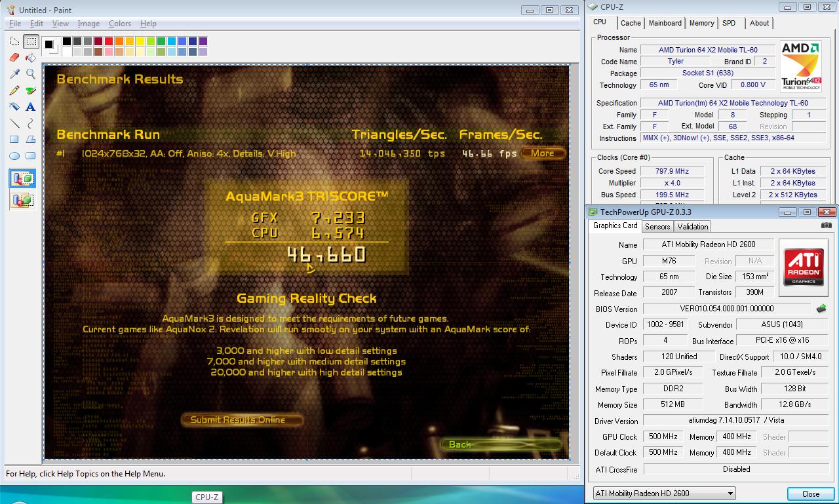
Task: Open the Colors menu in Paint
Action: coord(120,24)
